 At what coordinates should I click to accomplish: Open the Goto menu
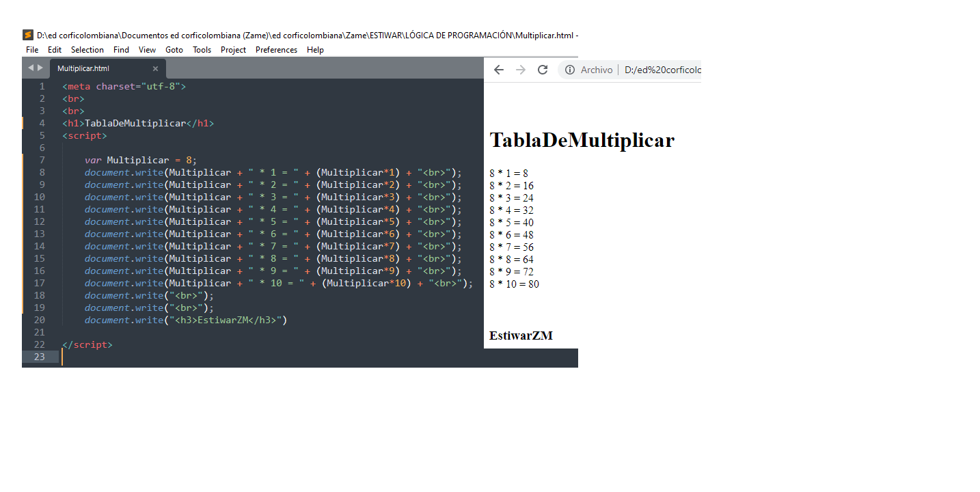click(x=174, y=50)
